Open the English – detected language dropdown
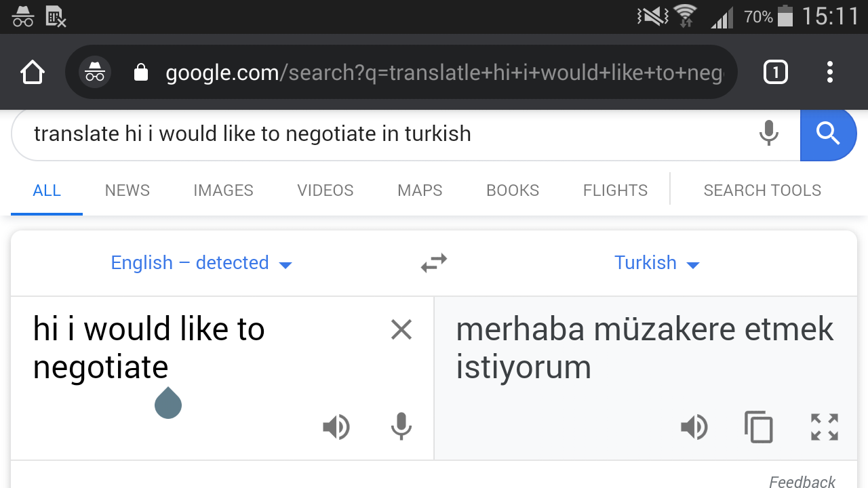This screenshot has width=868, height=488. coord(201,263)
